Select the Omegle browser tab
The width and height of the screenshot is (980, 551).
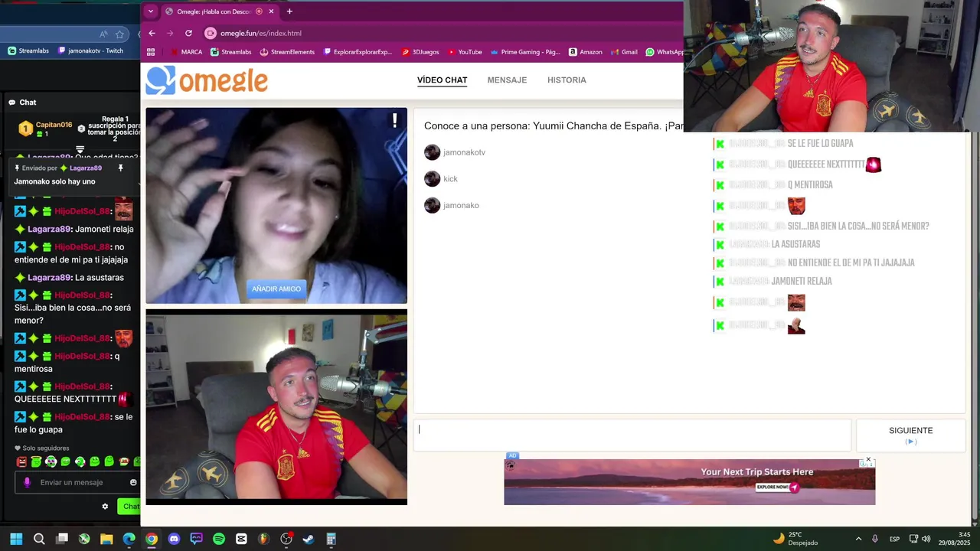[218, 11]
